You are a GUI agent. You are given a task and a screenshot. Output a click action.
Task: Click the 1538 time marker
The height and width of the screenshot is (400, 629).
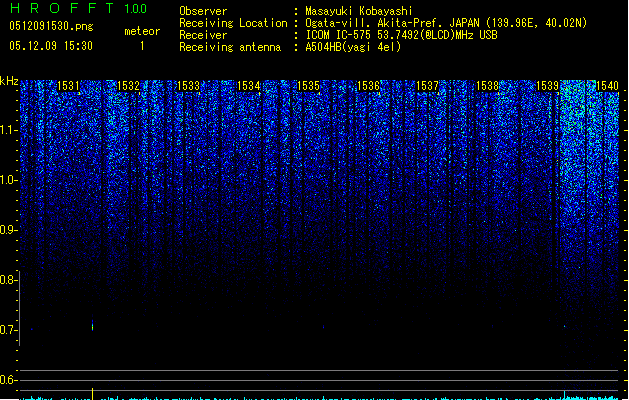pos(487,86)
